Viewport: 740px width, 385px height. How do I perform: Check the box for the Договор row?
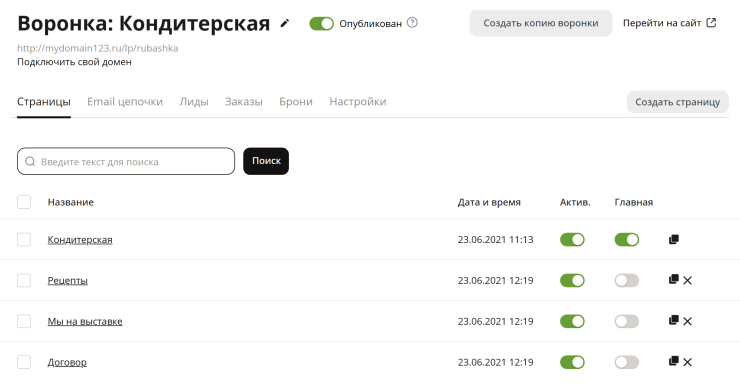click(x=24, y=362)
